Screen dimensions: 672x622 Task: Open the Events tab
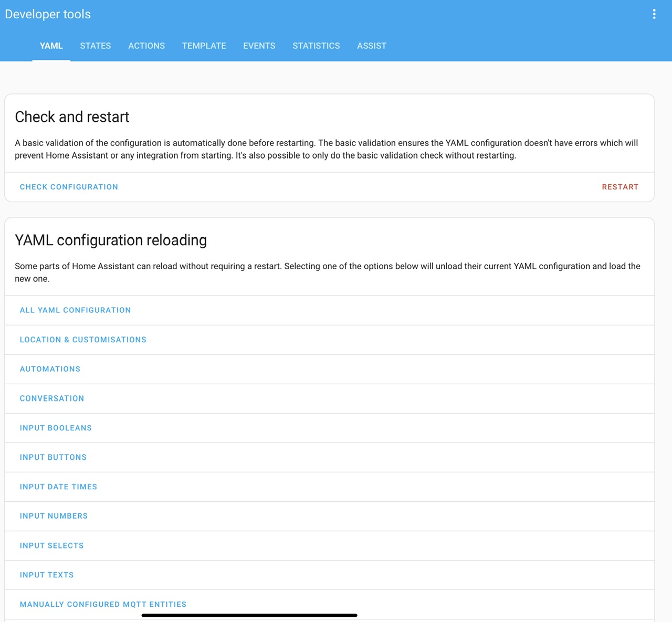tap(259, 46)
